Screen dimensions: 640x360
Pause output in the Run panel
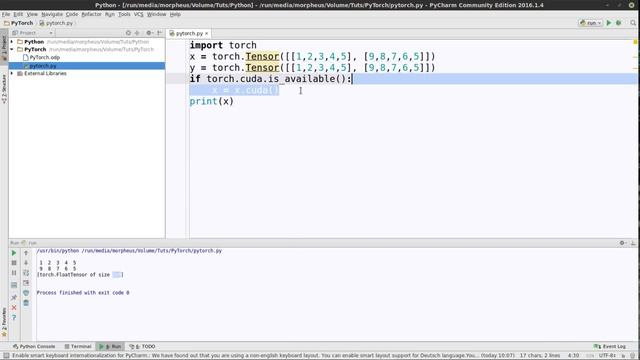pyautogui.click(x=14, y=273)
